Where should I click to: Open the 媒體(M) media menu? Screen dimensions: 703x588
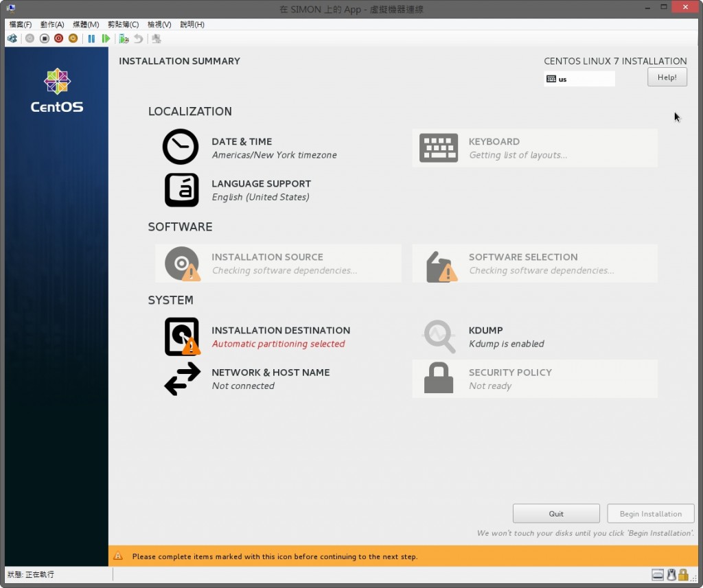pyautogui.click(x=86, y=24)
